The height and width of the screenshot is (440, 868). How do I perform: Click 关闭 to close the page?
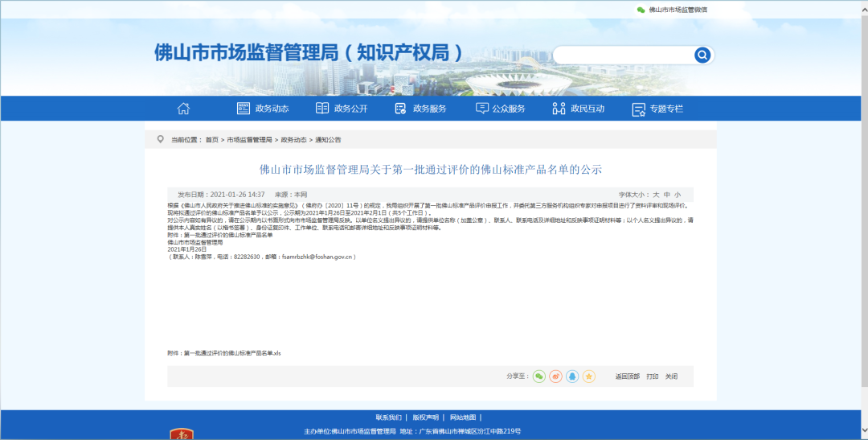(x=671, y=376)
